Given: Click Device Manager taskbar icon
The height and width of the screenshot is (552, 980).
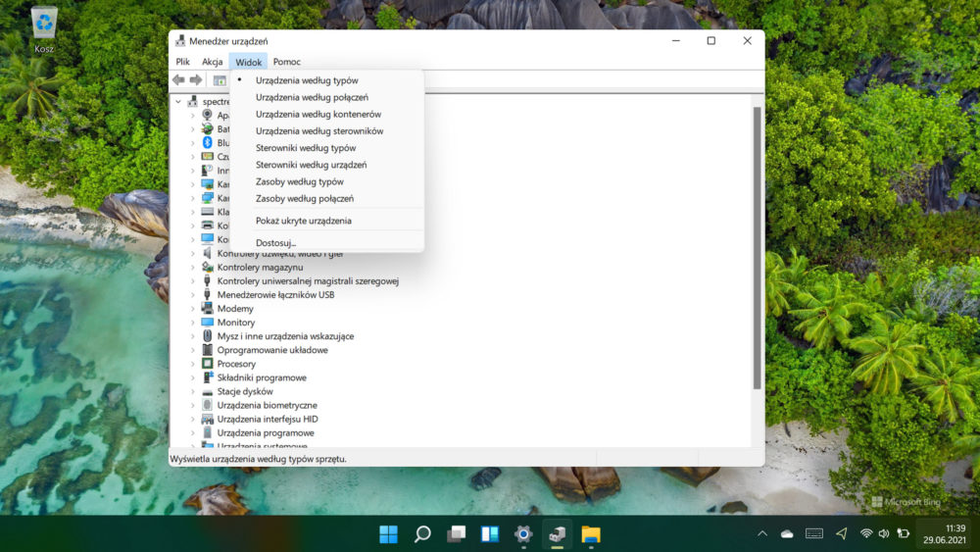Looking at the screenshot, I should click(x=557, y=534).
